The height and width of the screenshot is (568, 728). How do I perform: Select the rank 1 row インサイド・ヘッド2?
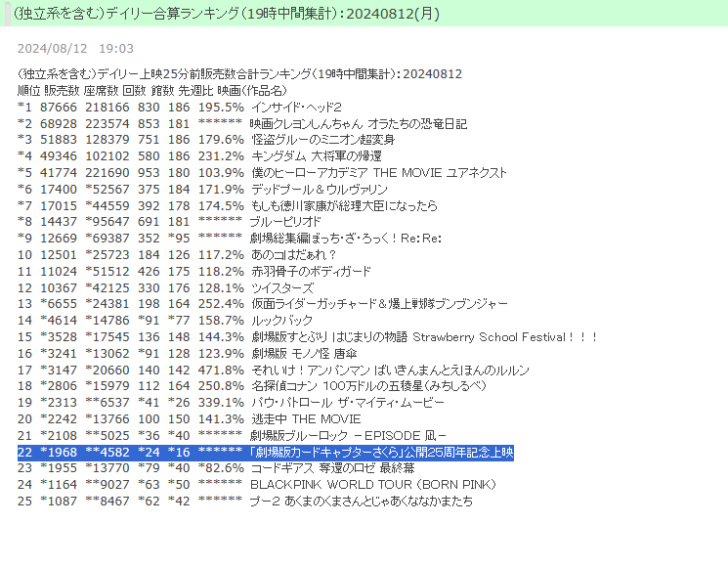180,107
